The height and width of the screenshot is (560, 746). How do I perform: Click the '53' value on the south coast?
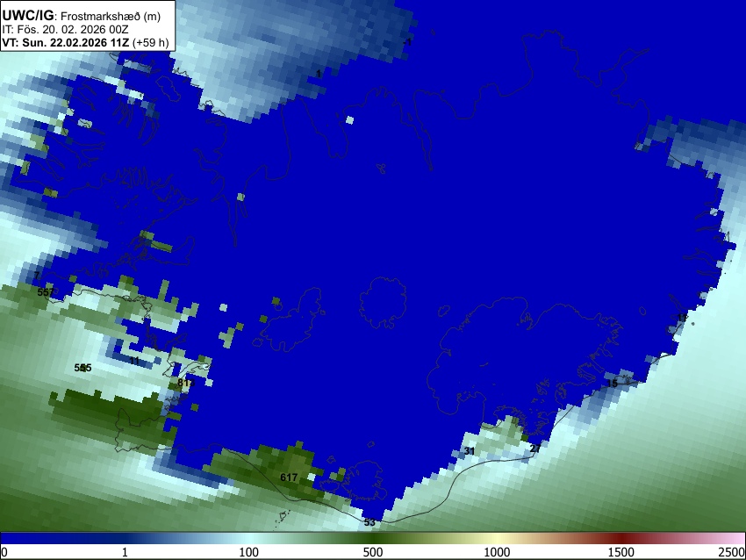369,522
